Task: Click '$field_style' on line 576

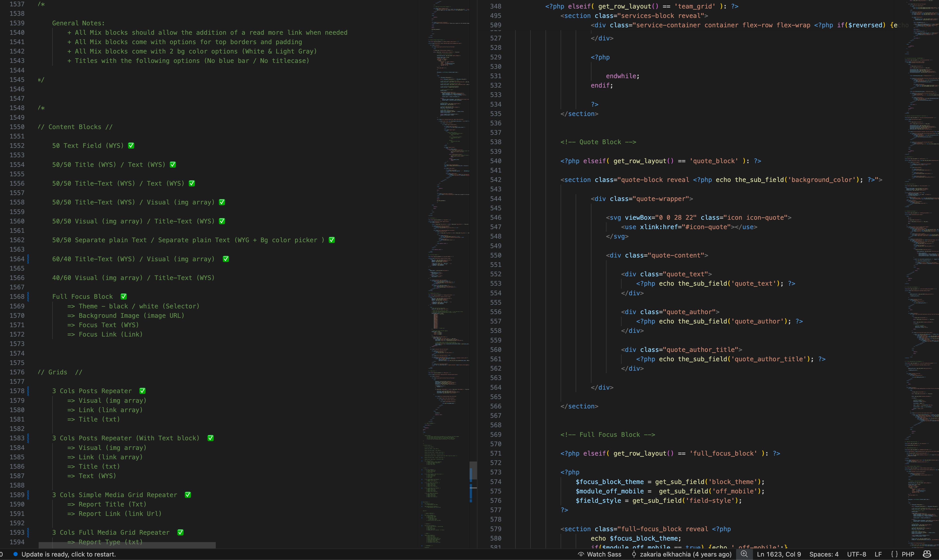Action: coord(598,501)
